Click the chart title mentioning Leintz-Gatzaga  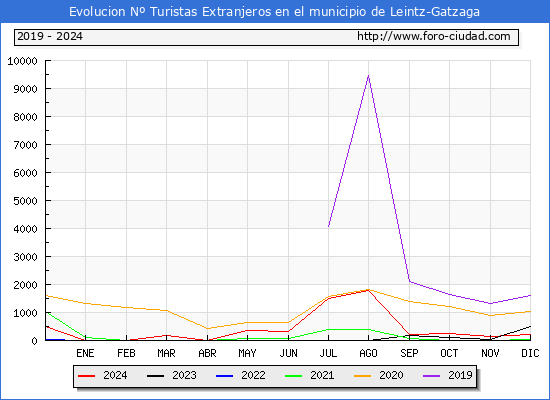click(x=274, y=12)
